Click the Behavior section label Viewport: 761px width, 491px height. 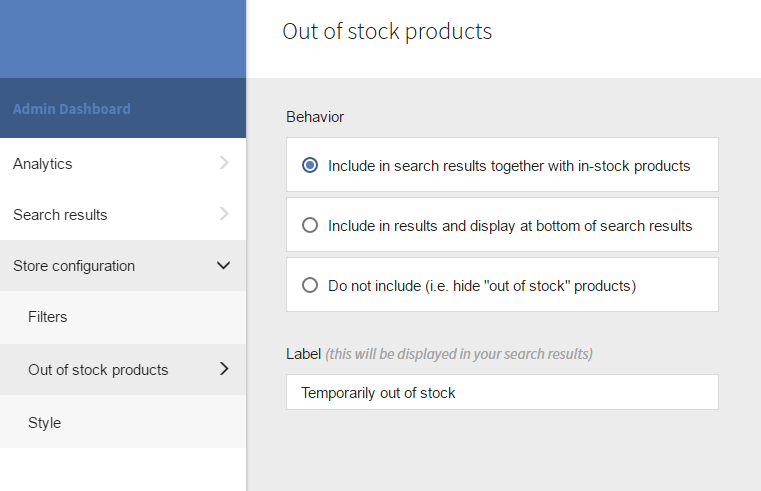tap(315, 117)
